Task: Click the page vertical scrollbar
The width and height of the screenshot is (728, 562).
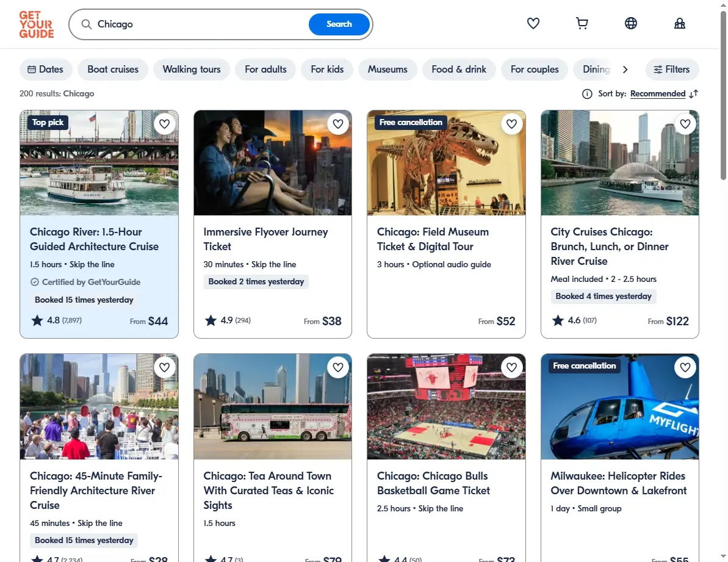Action: click(723, 95)
